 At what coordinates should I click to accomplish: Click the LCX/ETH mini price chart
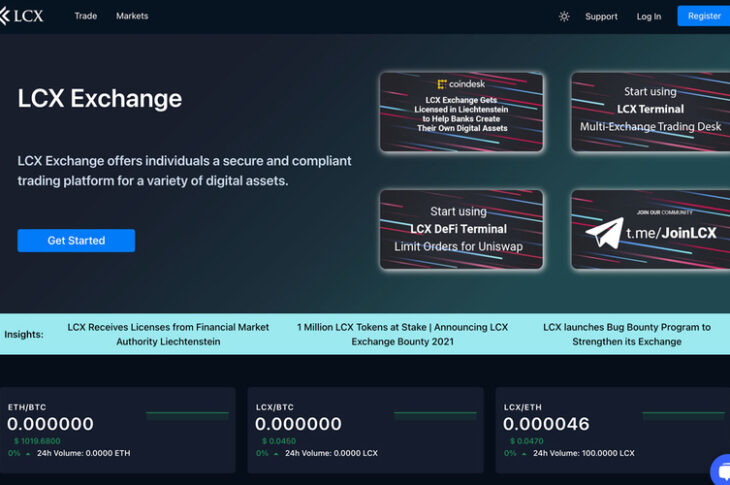click(x=683, y=416)
